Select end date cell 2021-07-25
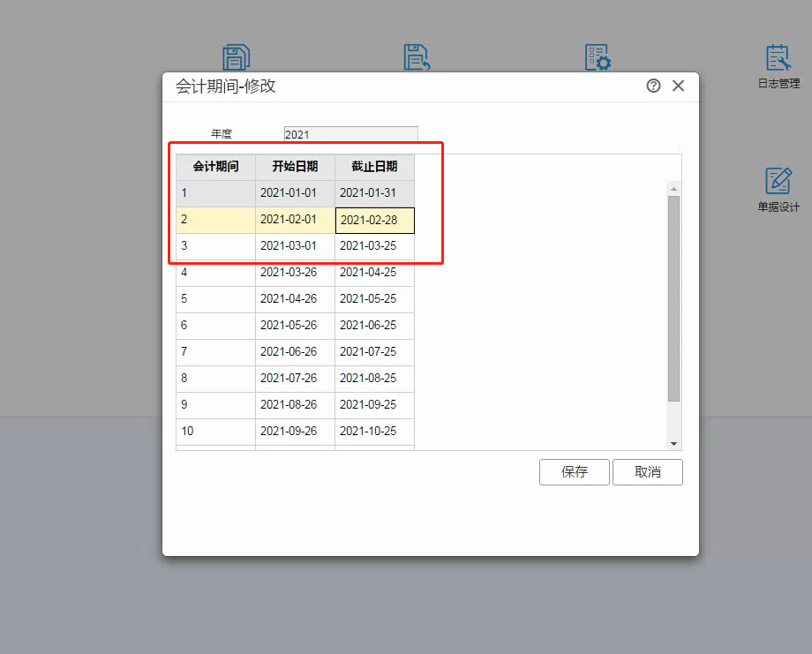812x654 pixels. point(374,352)
